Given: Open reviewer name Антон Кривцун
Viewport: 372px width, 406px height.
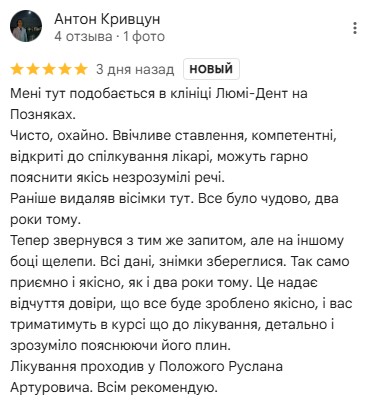Looking at the screenshot, I should point(107,19).
